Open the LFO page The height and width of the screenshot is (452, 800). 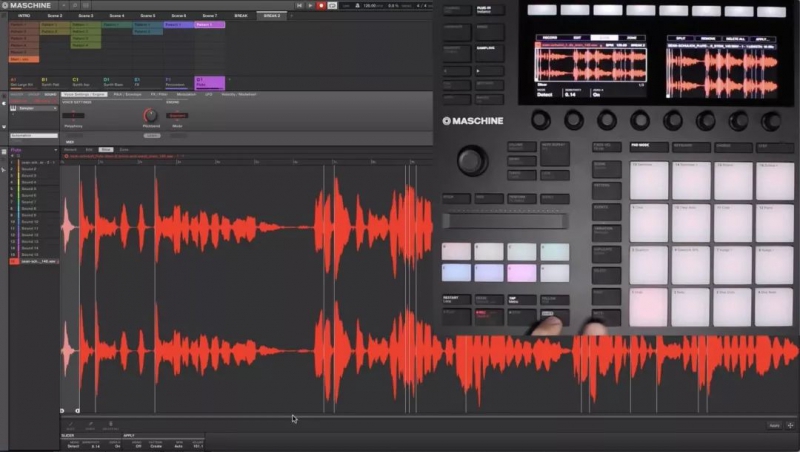(209, 94)
